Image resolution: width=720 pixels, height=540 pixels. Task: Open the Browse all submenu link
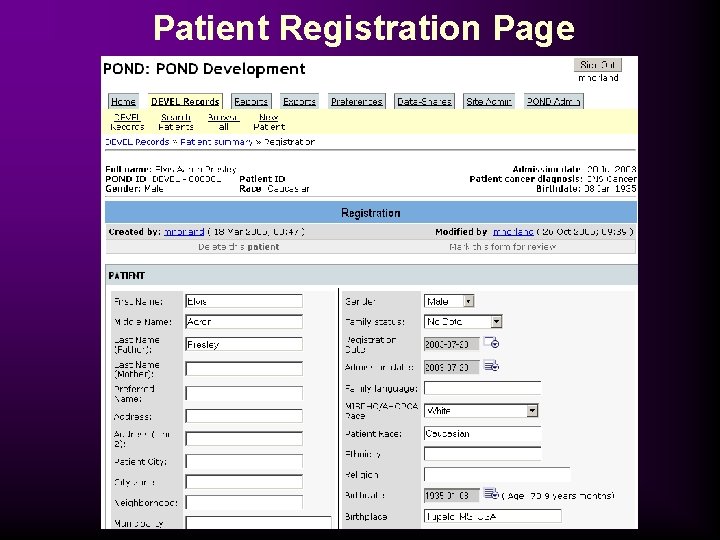223,122
